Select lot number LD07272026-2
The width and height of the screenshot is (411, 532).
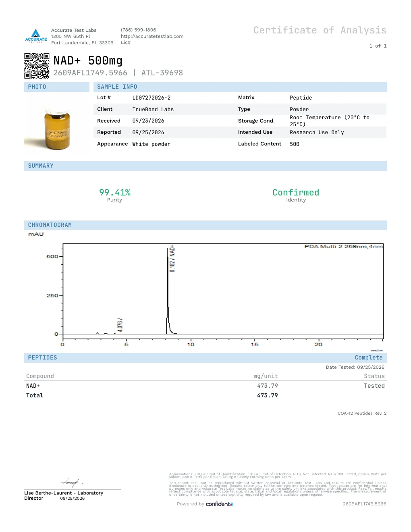click(152, 98)
